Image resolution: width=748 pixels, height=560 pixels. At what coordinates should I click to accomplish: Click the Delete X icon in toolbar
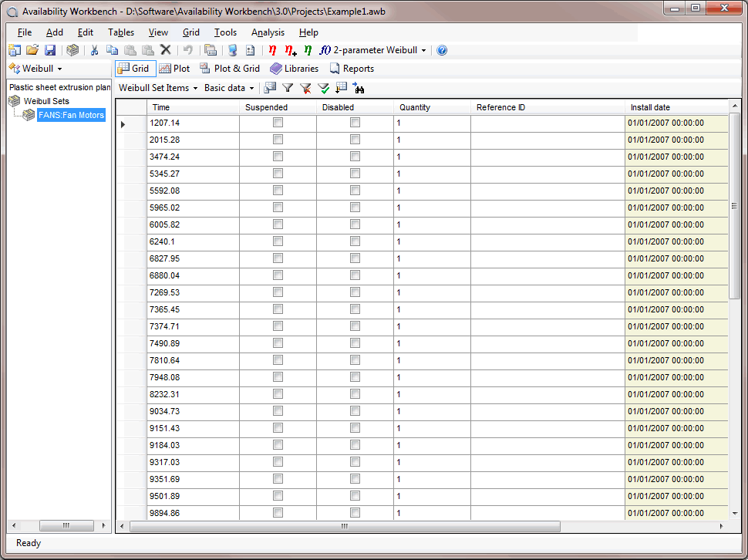165,50
